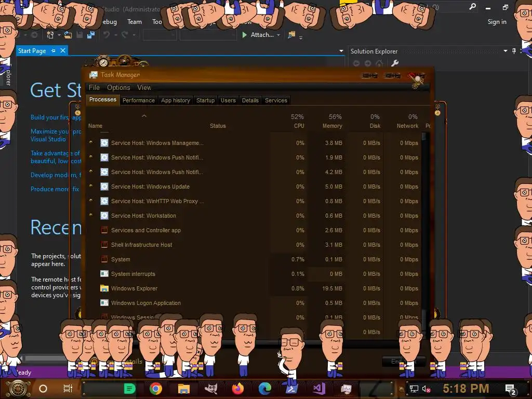This screenshot has width=532, height=399.
Task: Expand Service Host: Windows Update row
Action: (91, 187)
